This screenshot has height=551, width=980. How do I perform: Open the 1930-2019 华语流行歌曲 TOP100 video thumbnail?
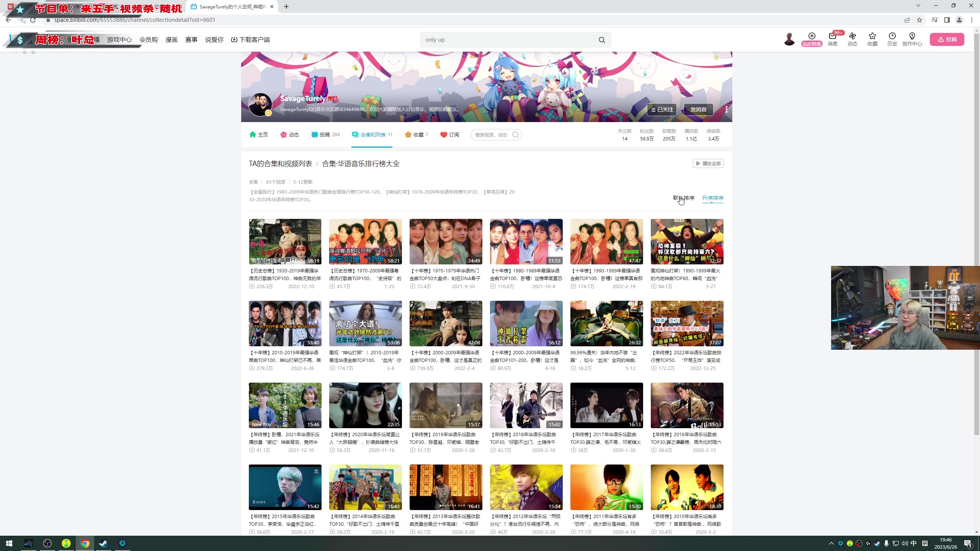(x=285, y=241)
